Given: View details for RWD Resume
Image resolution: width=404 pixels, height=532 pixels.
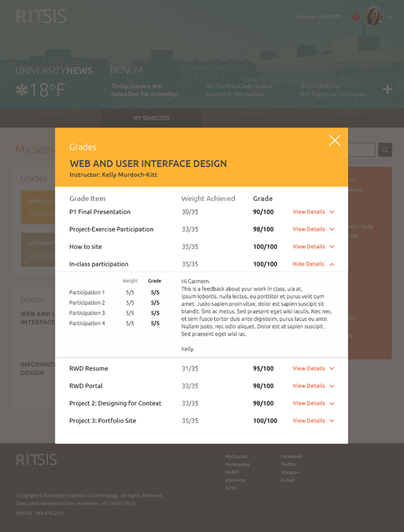Looking at the screenshot, I should point(308,369).
